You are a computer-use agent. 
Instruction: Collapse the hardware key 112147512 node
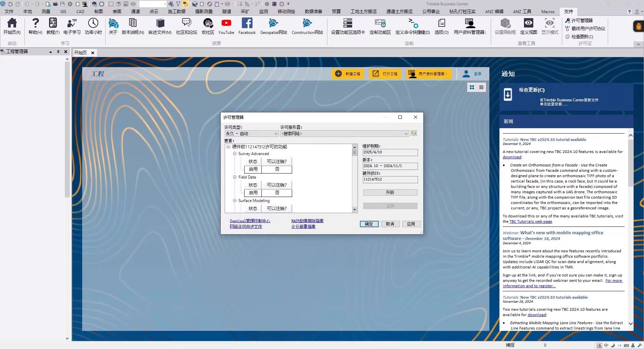tap(228, 147)
